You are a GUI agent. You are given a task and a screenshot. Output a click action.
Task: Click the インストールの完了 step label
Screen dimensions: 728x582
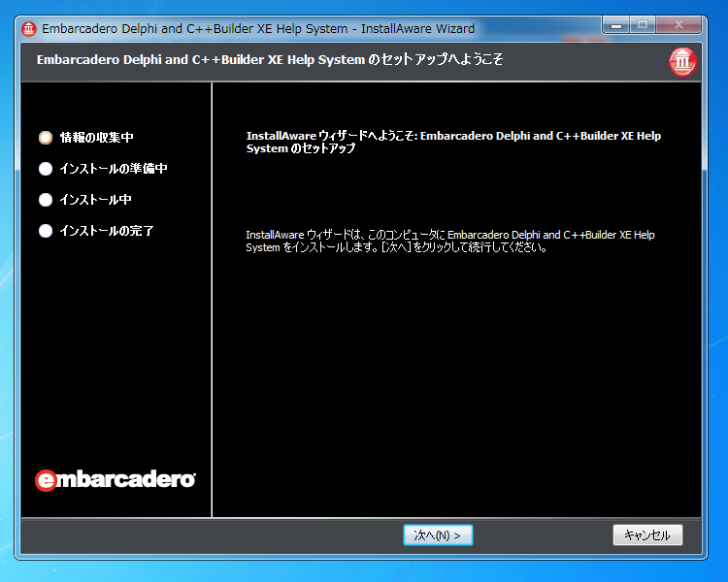pos(107,231)
